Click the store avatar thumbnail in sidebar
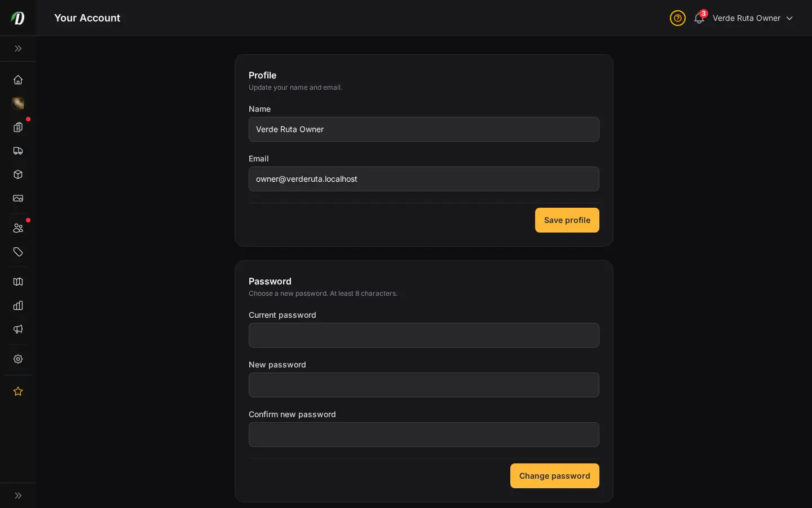The width and height of the screenshot is (812, 508). [x=18, y=103]
